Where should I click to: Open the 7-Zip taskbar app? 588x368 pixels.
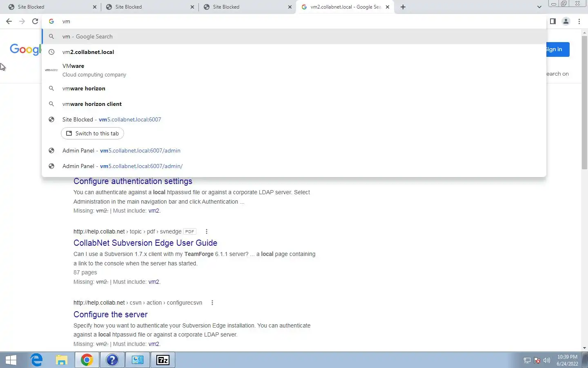click(163, 360)
